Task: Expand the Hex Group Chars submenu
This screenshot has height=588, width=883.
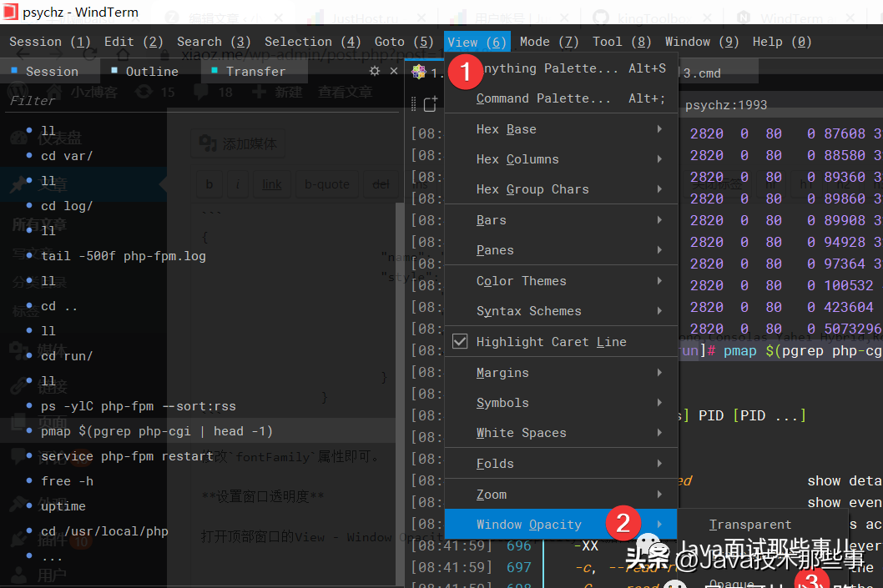Action: coord(561,189)
